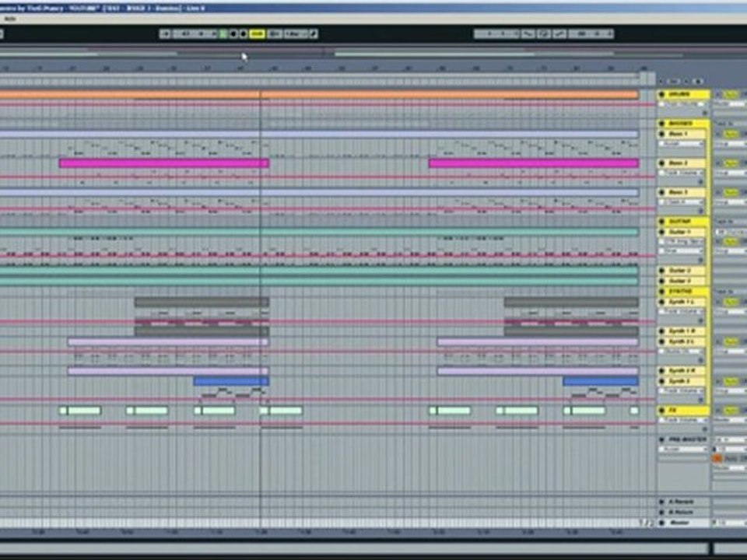Fold the DRUMS group track

click(661, 94)
